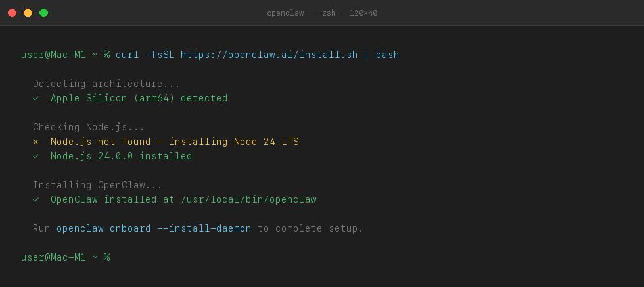This screenshot has height=287, width=644.
Task: Click the checkmark beside Node.js 24.0.0 installed
Action: coord(36,156)
